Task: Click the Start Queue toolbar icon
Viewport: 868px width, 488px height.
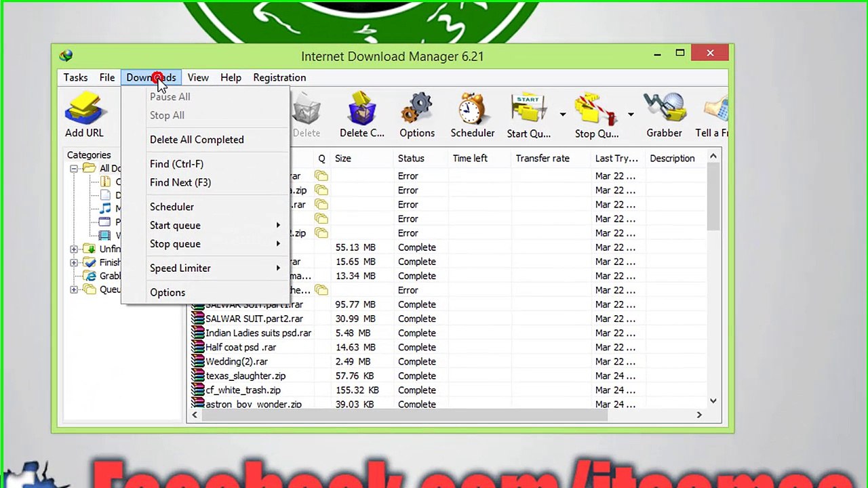Action: pyautogui.click(x=529, y=108)
